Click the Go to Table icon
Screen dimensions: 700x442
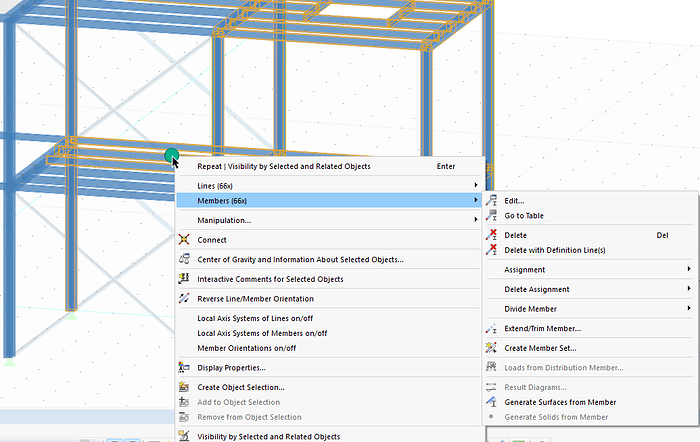tap(491, 216)
